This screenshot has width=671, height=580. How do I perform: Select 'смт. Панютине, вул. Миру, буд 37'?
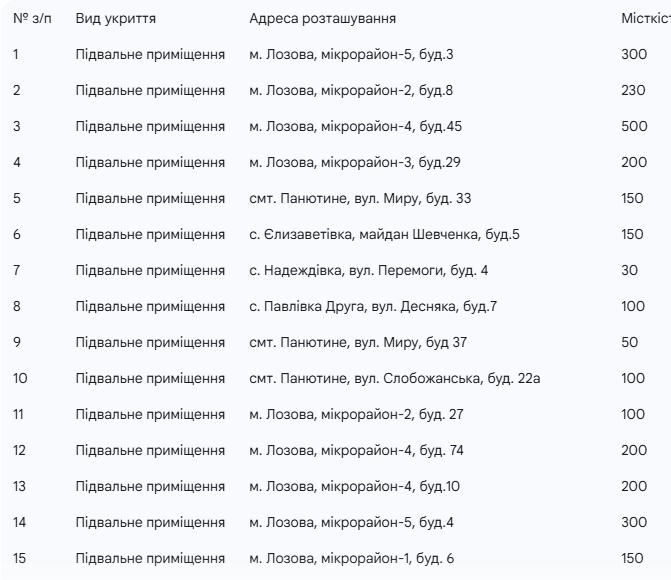(358, 342)
